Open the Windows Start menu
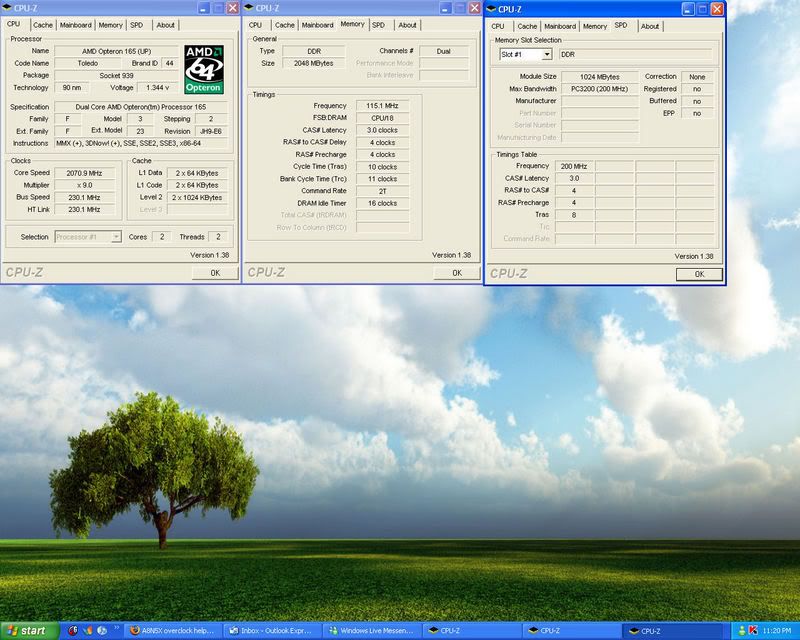The image size is (800, 640). pyautogui.click(x=30, y=631)
